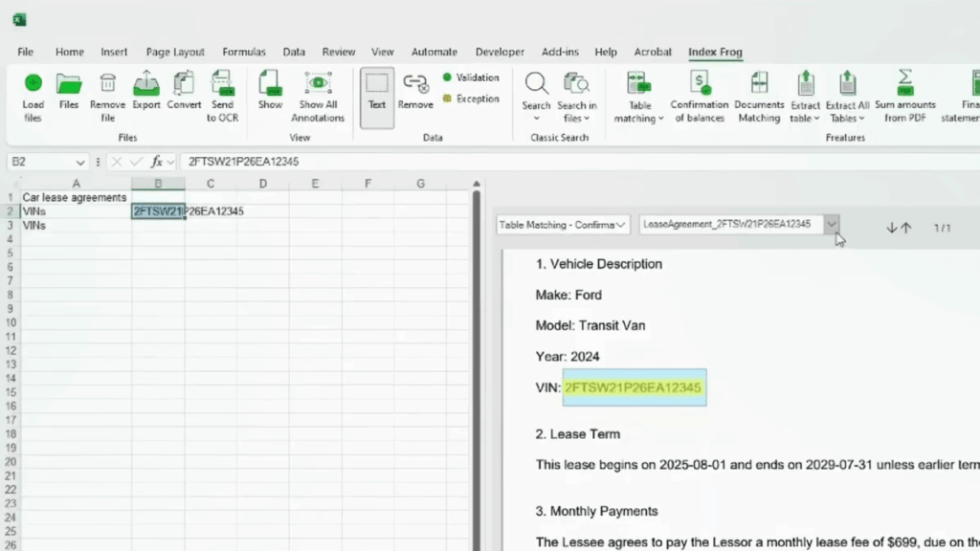Click the Excel app icon
The image size is (980, 551).
point(19,20)
